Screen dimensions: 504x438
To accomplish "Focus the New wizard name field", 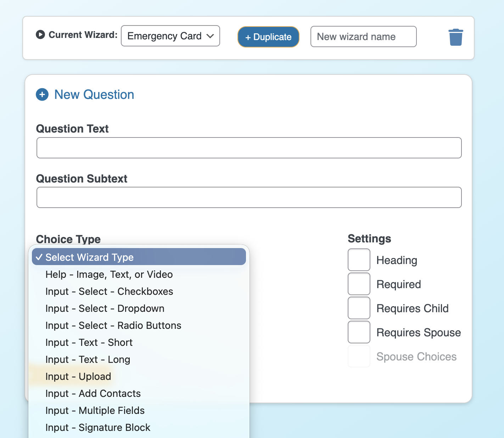I will tap(364, 36).
